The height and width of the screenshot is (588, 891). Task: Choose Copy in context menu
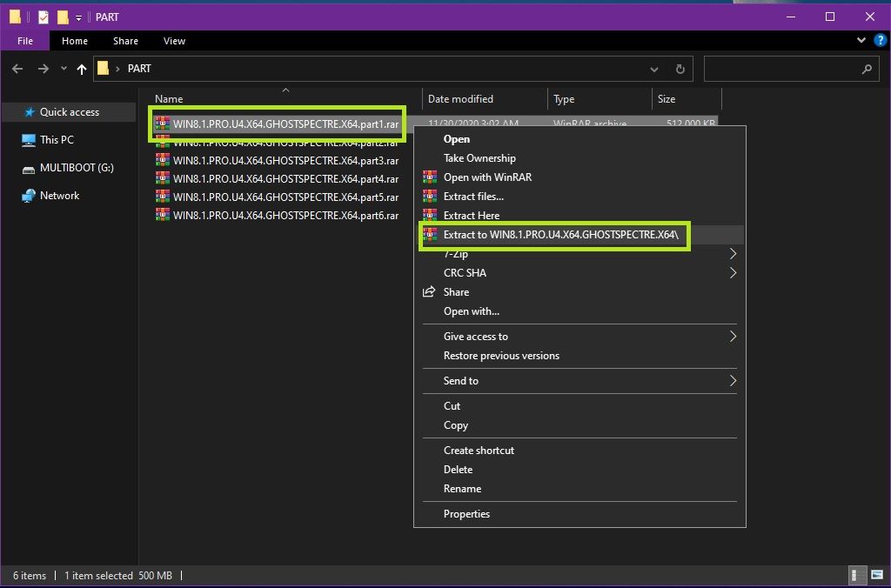pos(579,425)
